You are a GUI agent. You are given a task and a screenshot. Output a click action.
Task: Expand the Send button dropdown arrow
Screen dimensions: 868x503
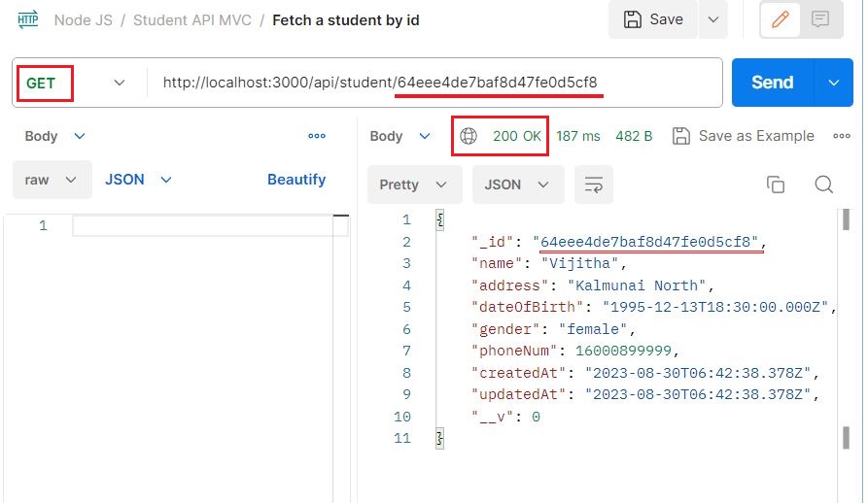[x=834, y=83]
